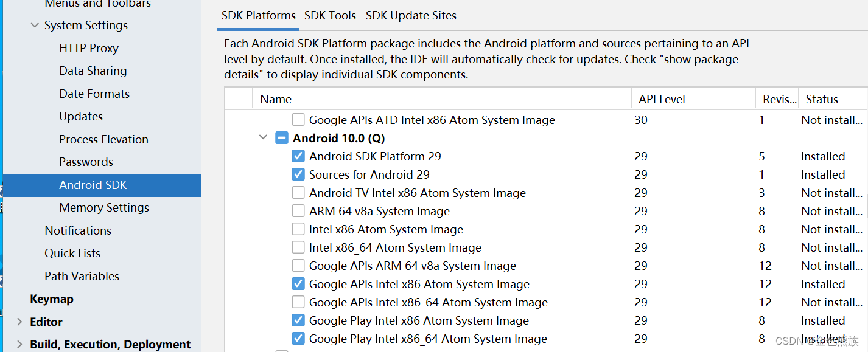This screenshot has width=868, height=352.
Task: Open Data Sharing settings
Action: (x=93, y=71)
